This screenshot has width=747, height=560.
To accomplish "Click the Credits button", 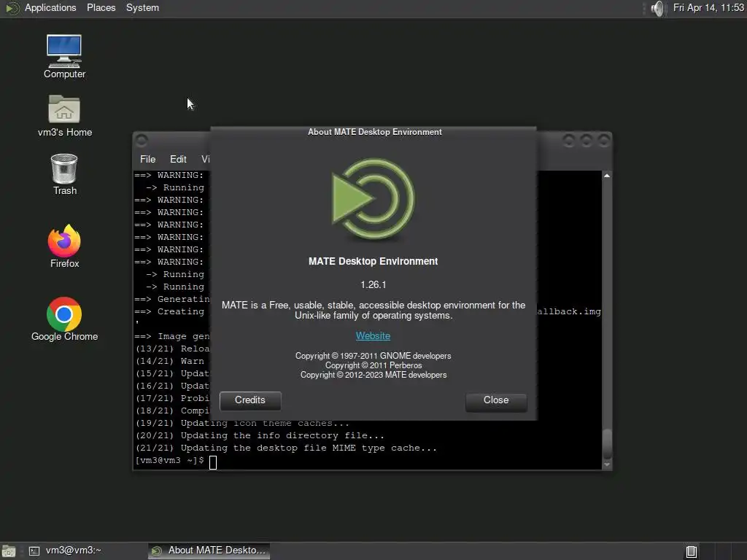I will point(250,400).
